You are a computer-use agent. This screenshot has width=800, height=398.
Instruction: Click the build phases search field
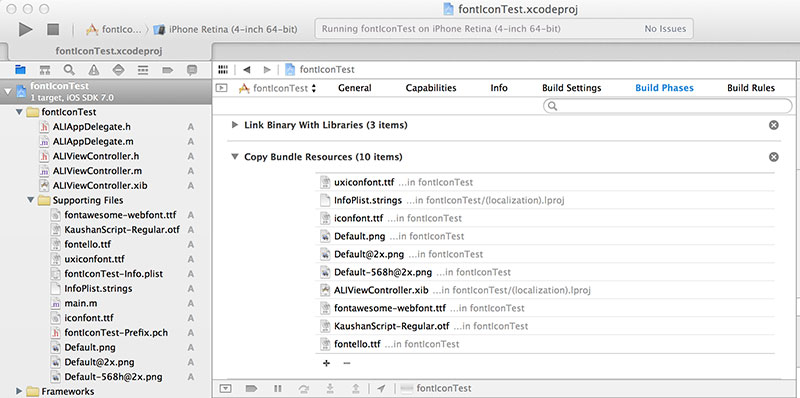tap(668, 106)
